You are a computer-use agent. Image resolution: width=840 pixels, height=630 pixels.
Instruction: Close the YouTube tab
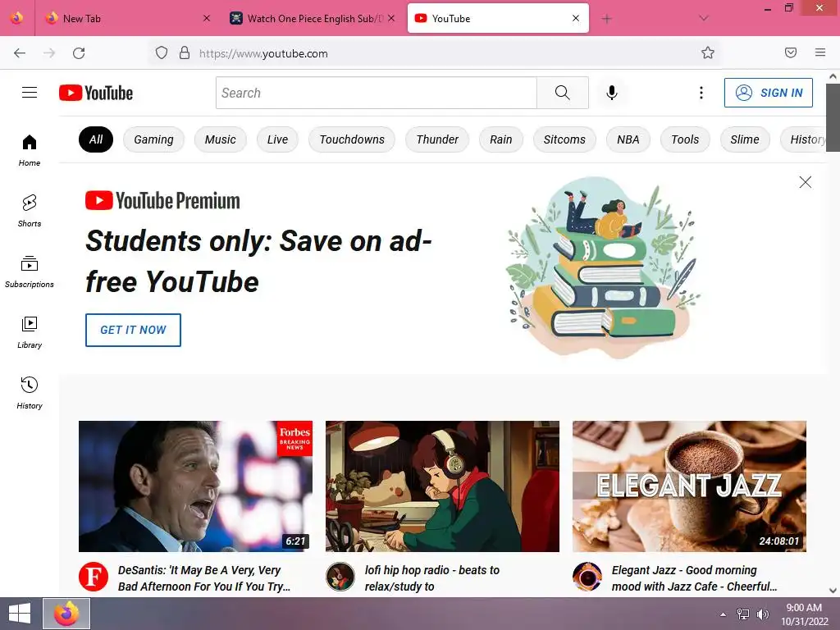tap(576, 18)
